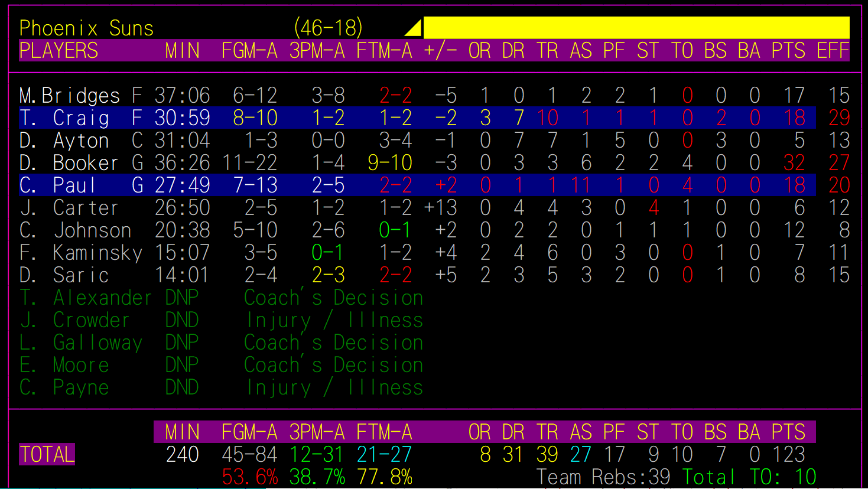Select the D. Booker player name

point(69,163)
